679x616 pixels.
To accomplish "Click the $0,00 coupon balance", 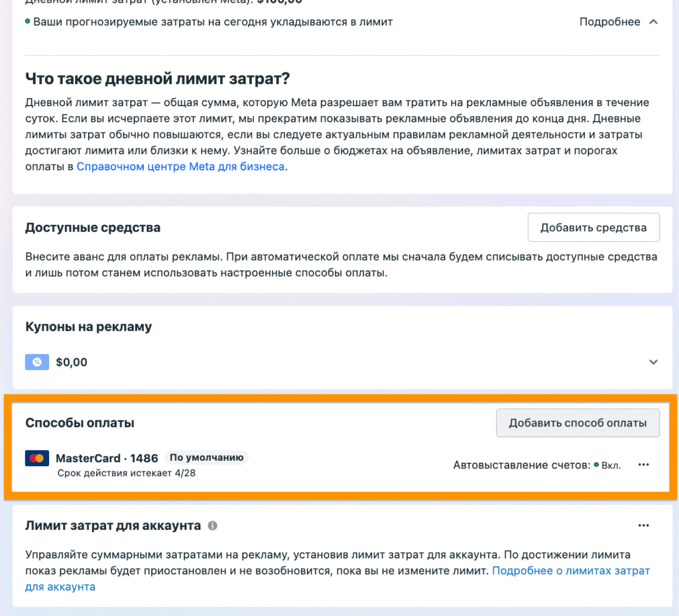I will coord(72,363).
